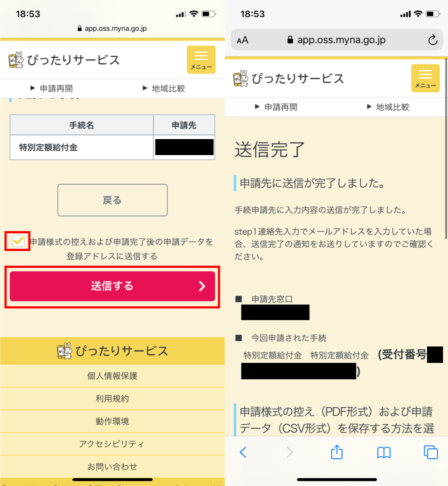
Task: Tap the app.oss.myna.go.jp address field on right
Action: click(337, 40)
